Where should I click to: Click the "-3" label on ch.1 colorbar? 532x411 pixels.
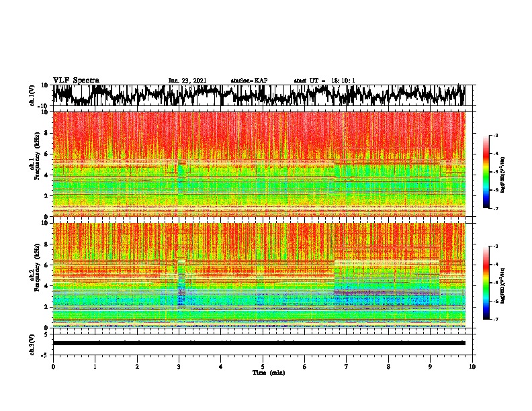[x=495, y=135]
